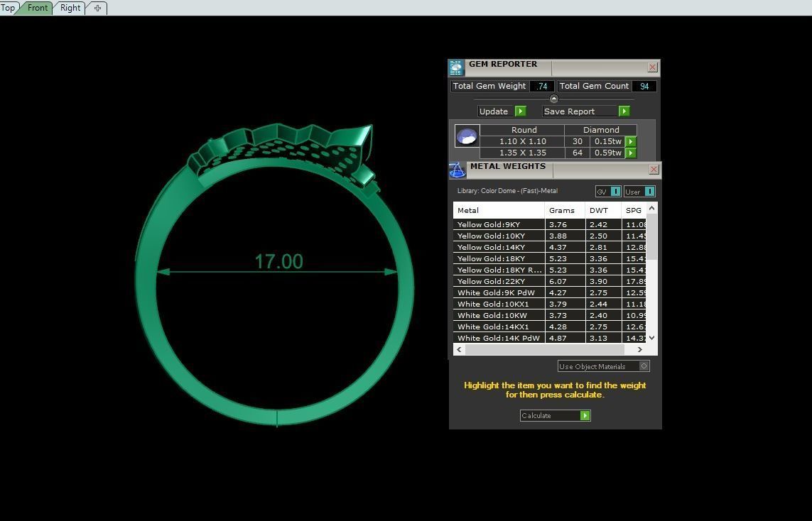
Task: Select the Yellow Gold:9KY row
Action: point(550,224)
